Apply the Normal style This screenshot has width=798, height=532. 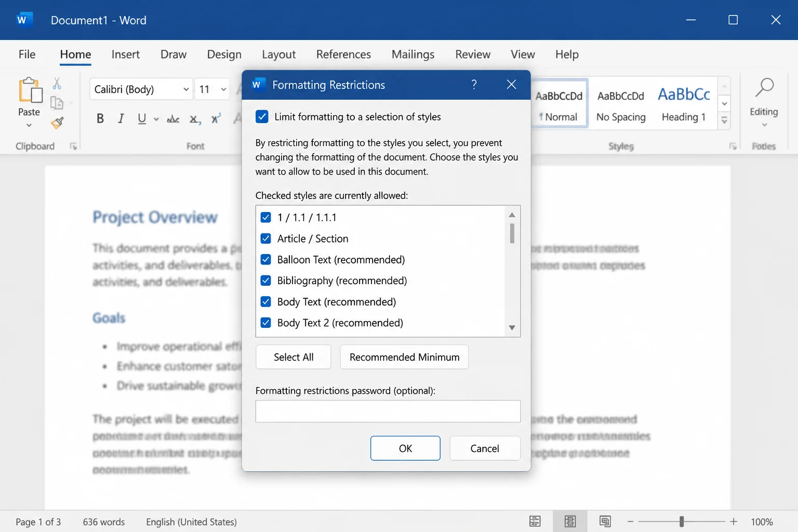[559, 103]
